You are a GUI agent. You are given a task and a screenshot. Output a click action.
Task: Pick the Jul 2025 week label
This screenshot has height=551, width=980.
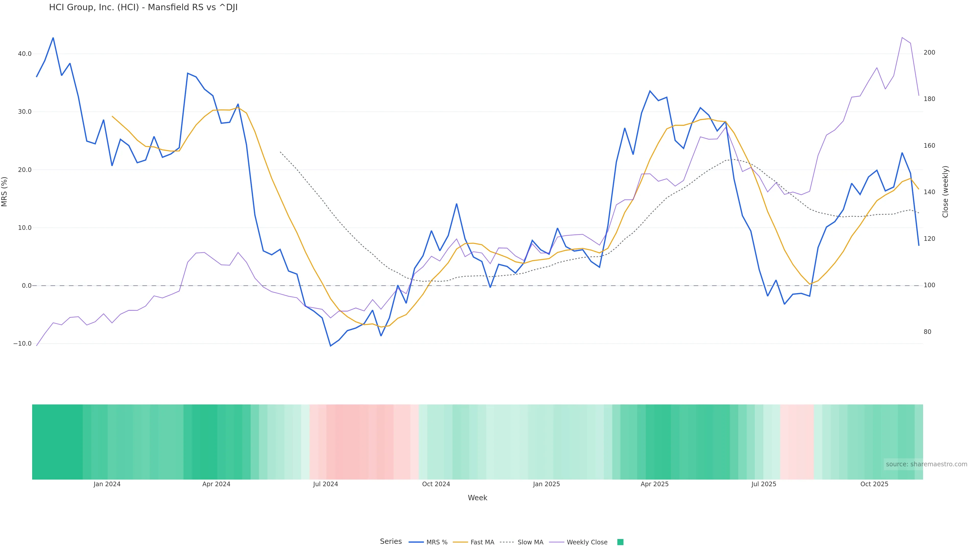pyautogui.click(x=764, y=484)
